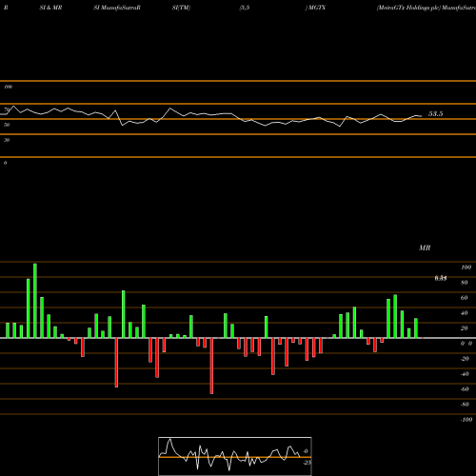The width and height of the screenshot is (476, 476).
Task: Click the 20 label on MR axis
Action: tap(465, 328)
